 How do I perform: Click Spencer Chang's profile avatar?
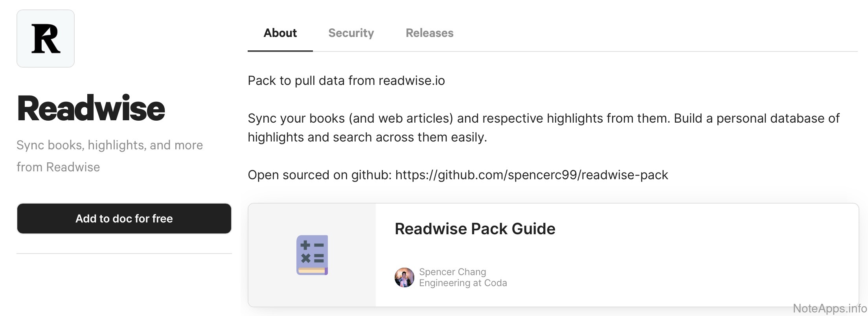(x=404, y=277)
